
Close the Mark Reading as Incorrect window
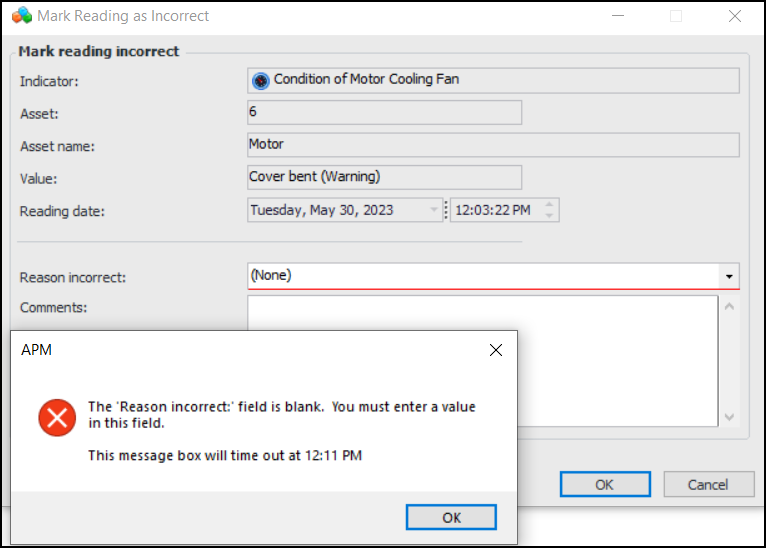[x=735, y=16]
